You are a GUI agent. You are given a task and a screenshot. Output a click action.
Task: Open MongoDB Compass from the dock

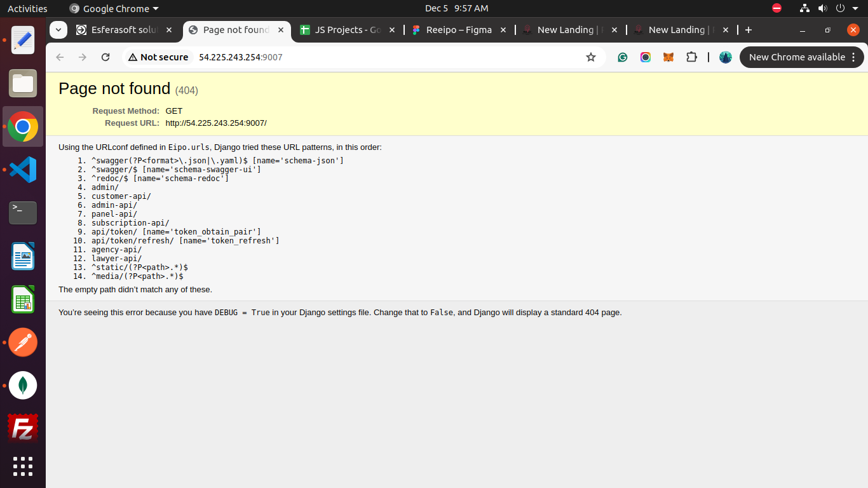pos(23,385)
